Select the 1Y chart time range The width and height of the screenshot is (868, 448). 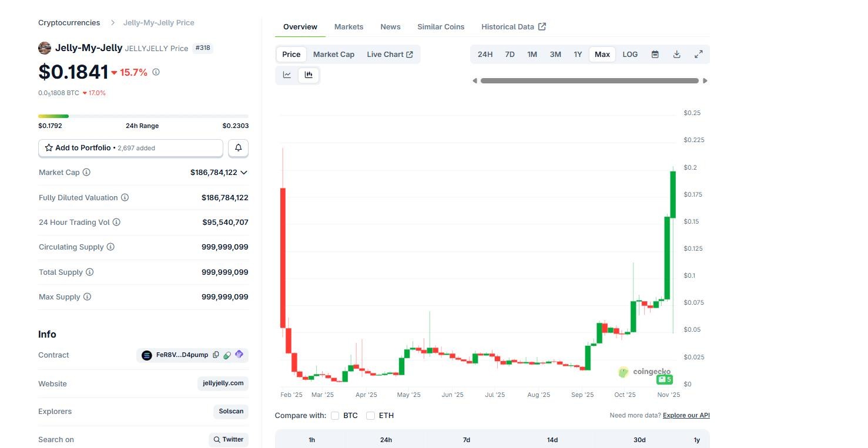pos(578,55)
